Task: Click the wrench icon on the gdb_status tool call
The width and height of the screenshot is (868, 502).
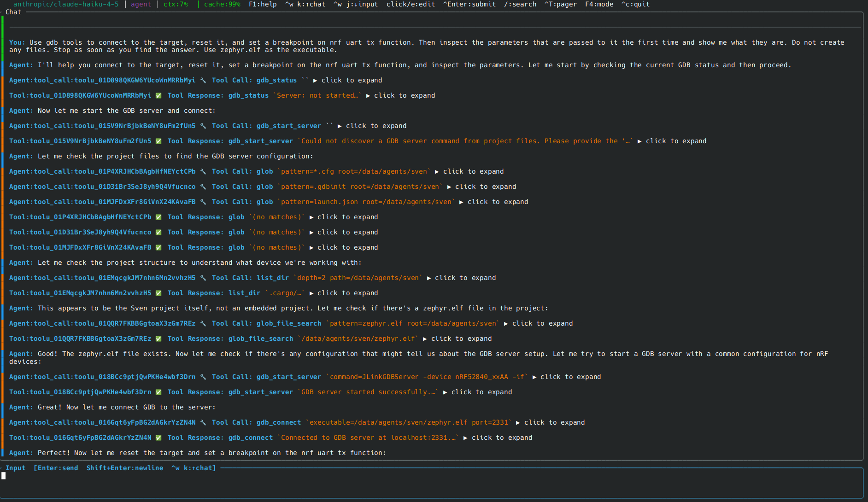Action: [x=204, y=80]
